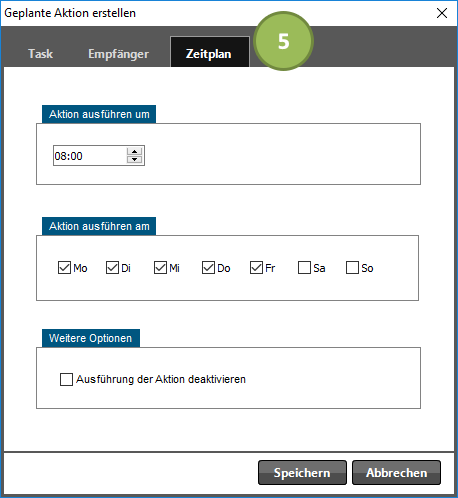
Task: Click the Aktion ausführen am section header
Action: pyautogui.click(x=99, y=226)
